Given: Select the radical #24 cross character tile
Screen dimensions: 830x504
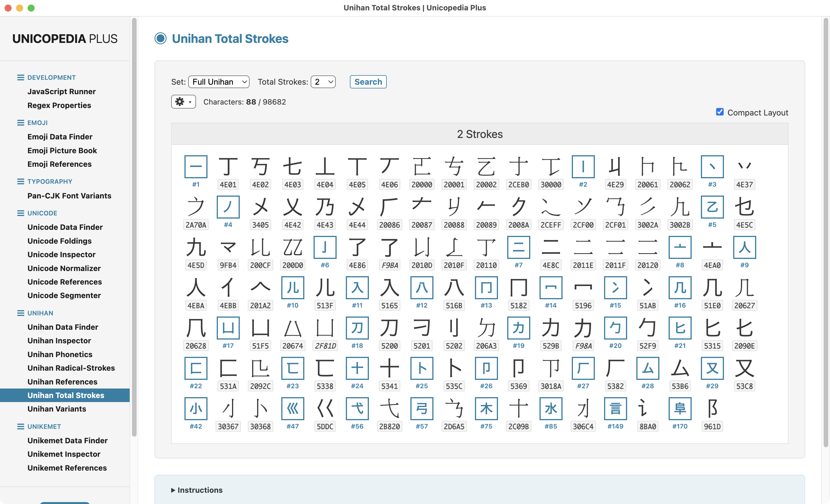Looking at the screenshot, I should 357,368.
